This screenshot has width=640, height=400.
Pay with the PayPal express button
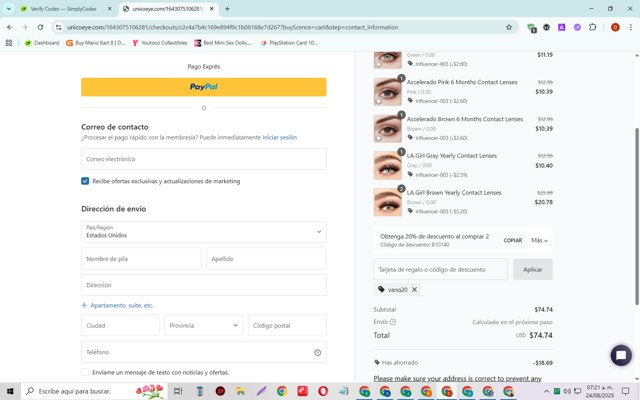click(x=203, y=87)
